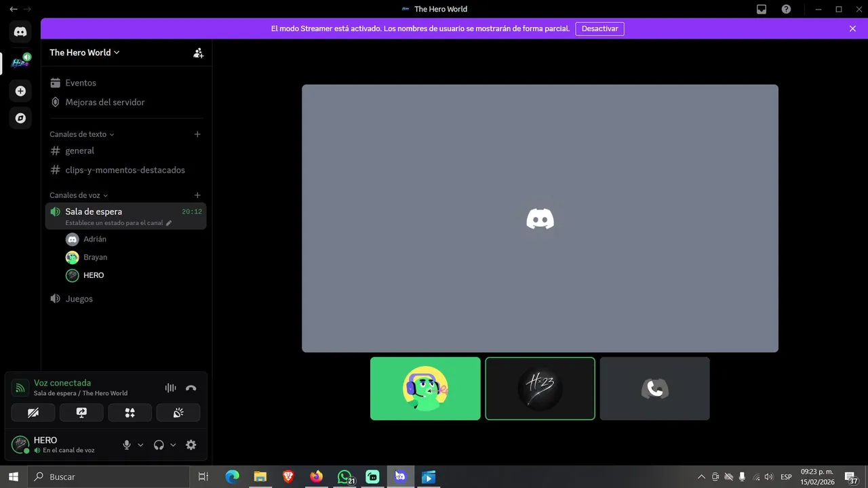Viewport: 868px width, 488px height.
Task: Open Discover servers compass icon
Action: [x=20, y=118]
